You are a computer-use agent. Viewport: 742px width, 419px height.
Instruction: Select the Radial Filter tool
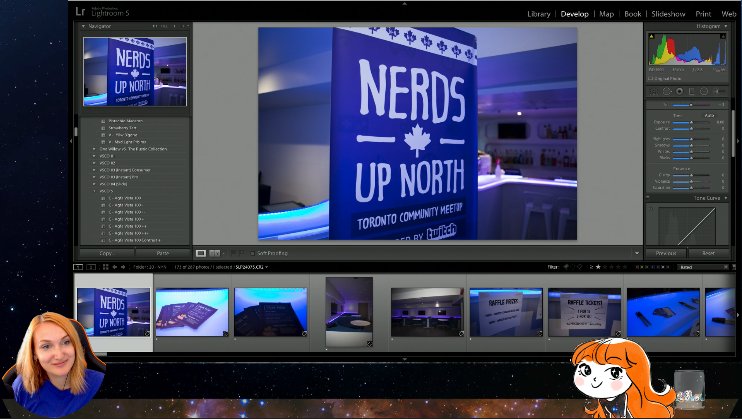point(704,91)
